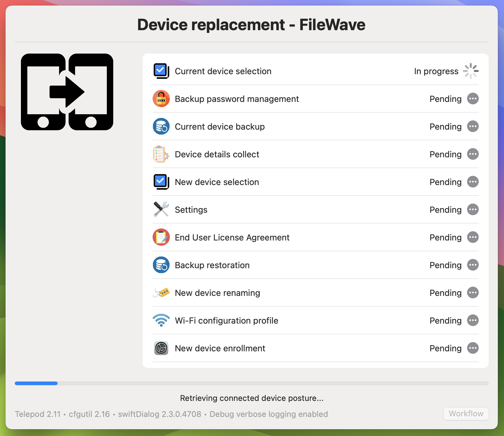Click the New device selection checkbox icon
The image size is (504, 436).
click(161, 182)
